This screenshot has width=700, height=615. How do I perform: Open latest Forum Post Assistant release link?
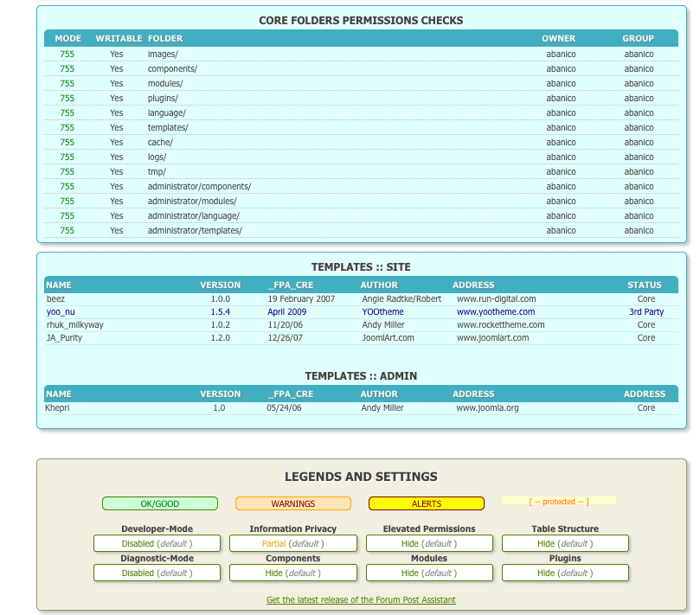pyautogui.click(x=361, y=599)
